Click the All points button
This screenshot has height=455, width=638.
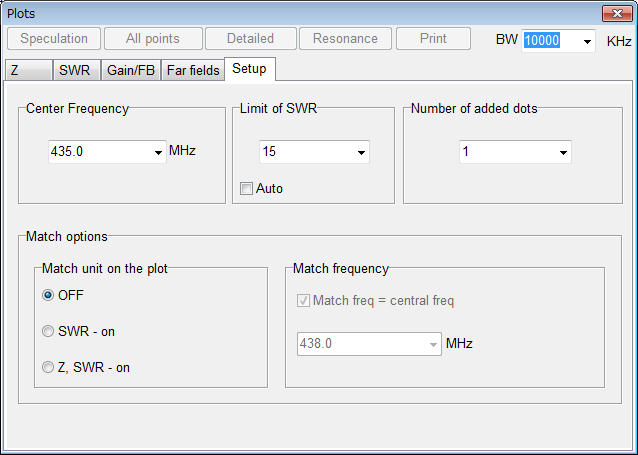pos(153,39)
